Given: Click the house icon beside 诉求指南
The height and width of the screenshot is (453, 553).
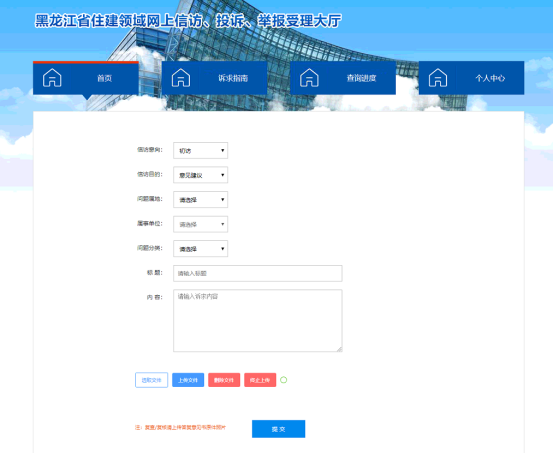Looking at the screenshot, I should tap(181, 78).
